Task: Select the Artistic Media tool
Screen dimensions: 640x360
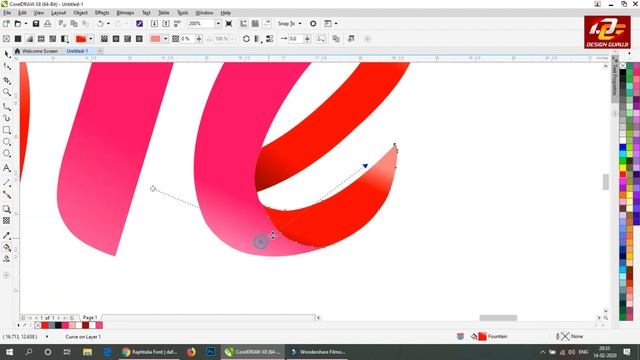Action: 7,118
